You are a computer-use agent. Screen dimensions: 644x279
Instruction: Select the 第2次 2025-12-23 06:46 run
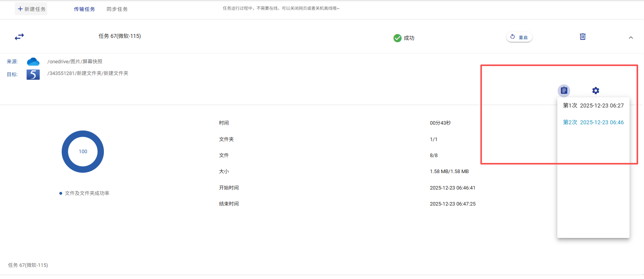click(x=593, y=122)
